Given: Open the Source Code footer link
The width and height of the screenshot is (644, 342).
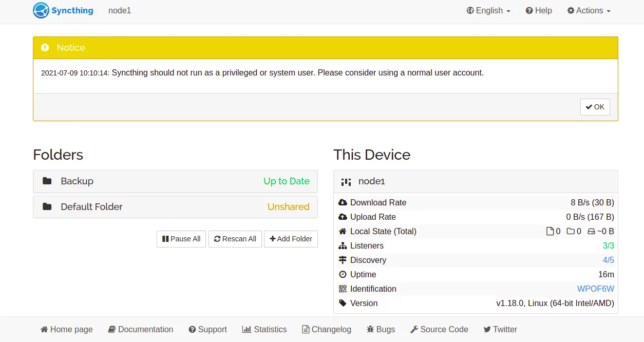Looking at the screenshot, I should [440, 330].
